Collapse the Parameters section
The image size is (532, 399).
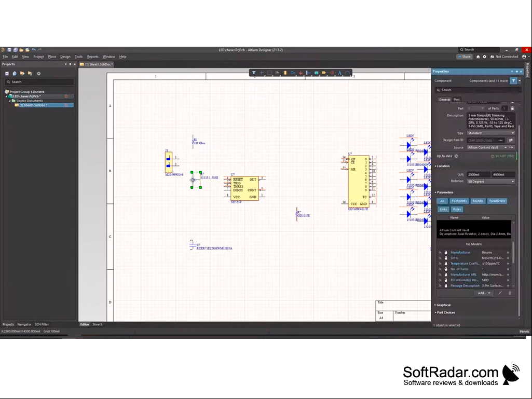[x=435, y=192]
